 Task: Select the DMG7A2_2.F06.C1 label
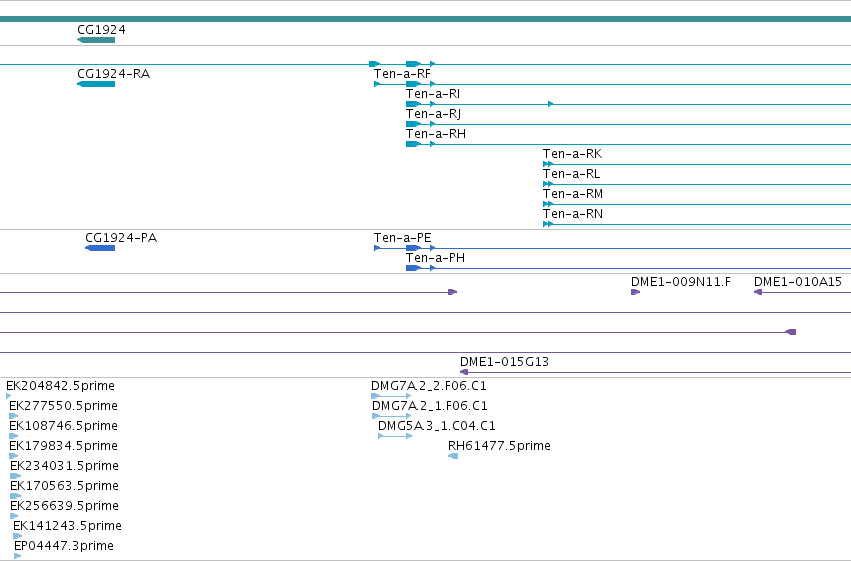point(429,386)
